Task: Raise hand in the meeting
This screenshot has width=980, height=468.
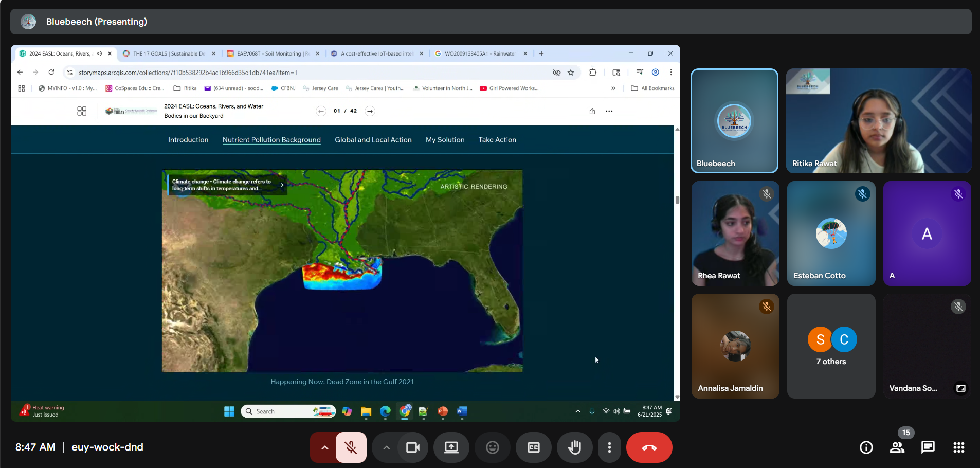Action: (x=574, y=447)
